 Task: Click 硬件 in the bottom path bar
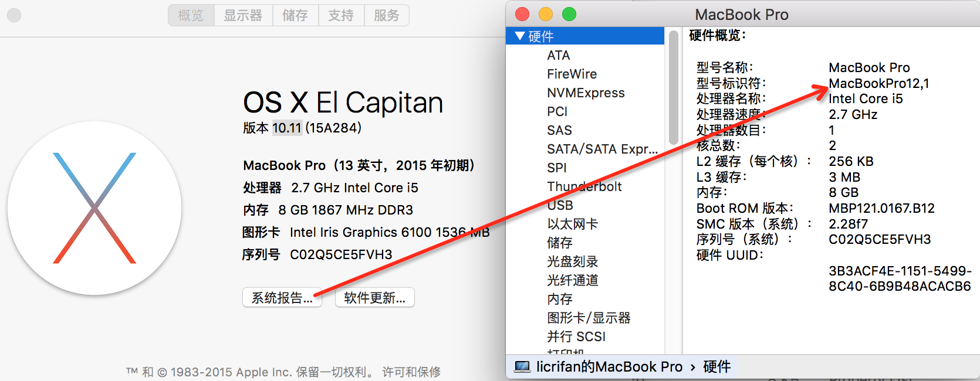coord(717,367)
